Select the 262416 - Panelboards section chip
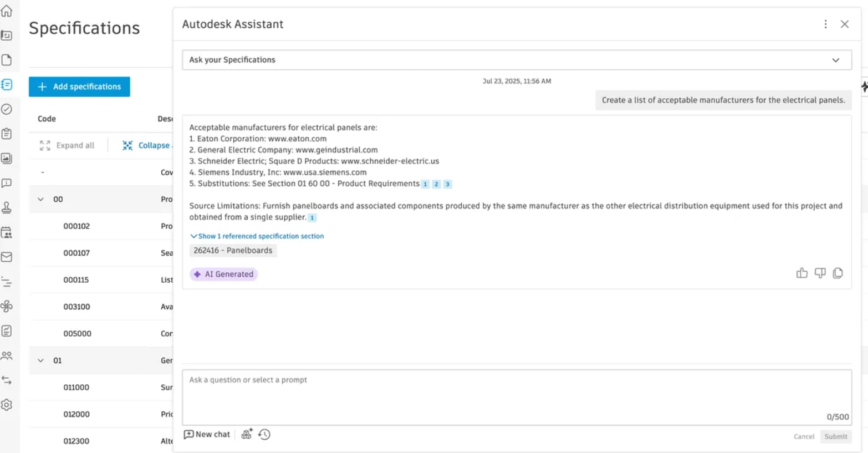Viewport: 868px width, 453px height. point(233,250)
